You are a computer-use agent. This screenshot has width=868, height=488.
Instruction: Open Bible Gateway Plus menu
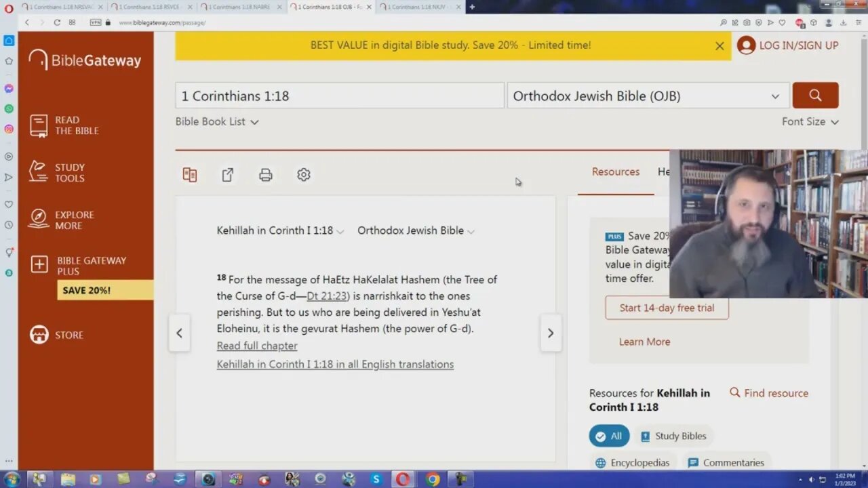point(78,266)
